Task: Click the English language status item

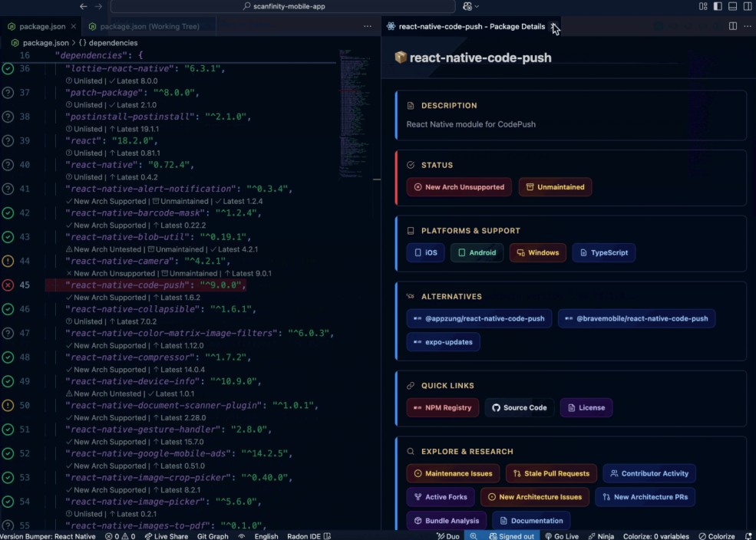Action: point(266,536)
